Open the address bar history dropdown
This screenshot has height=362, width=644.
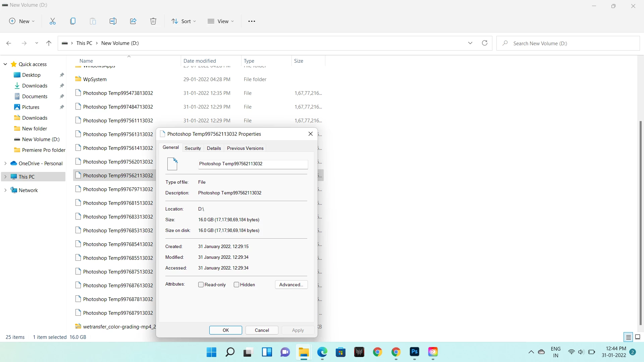[470, 43]
